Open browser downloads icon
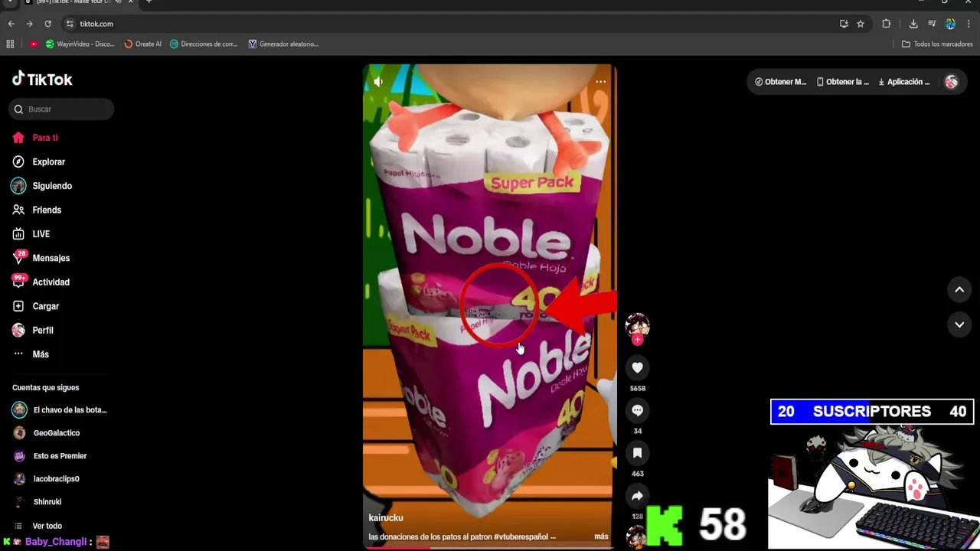 tap(913, 24)
